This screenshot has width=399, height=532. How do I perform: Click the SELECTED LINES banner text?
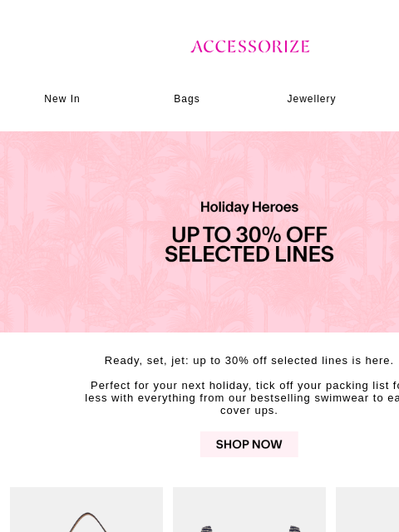(249, 254)
